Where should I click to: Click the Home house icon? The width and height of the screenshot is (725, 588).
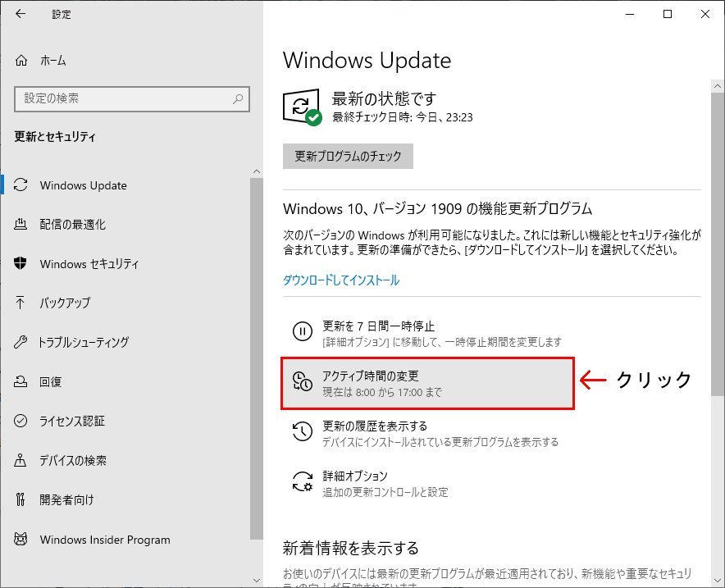click(21, 60)
